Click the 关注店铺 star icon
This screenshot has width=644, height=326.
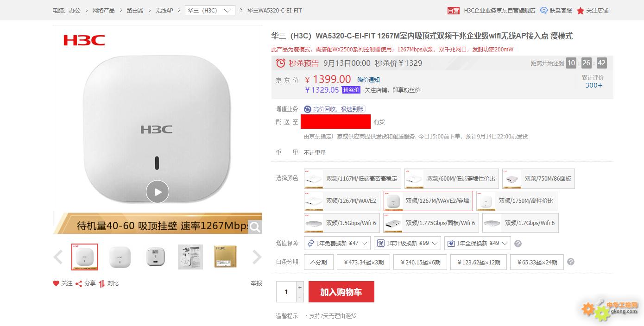(x=580, y=10)
